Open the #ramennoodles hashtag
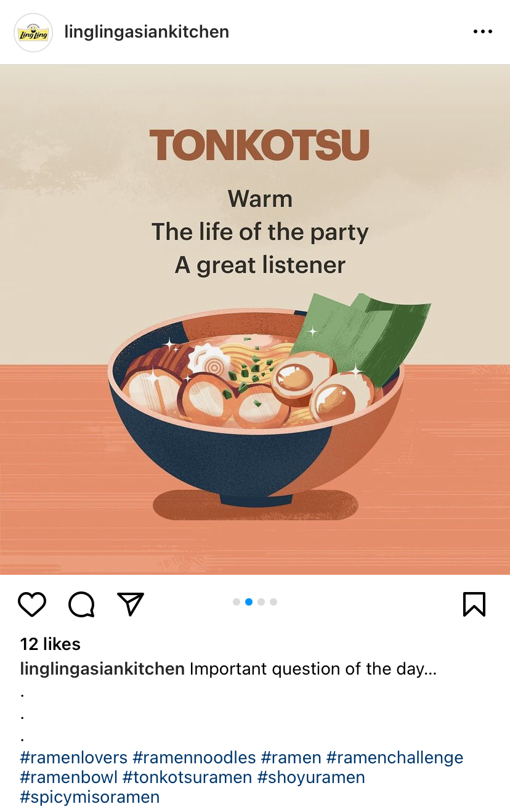Image resolution: width=510 pixels, height=812 pixels. point(194,757)
